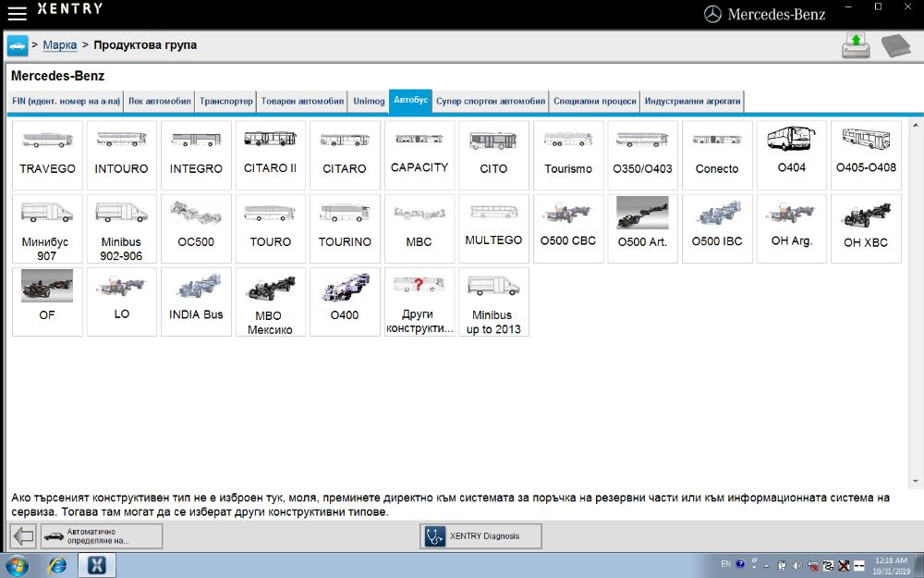Select the TOURO bus tile
924x578 pixels.
pyautogui.click(x=271, y=228)
